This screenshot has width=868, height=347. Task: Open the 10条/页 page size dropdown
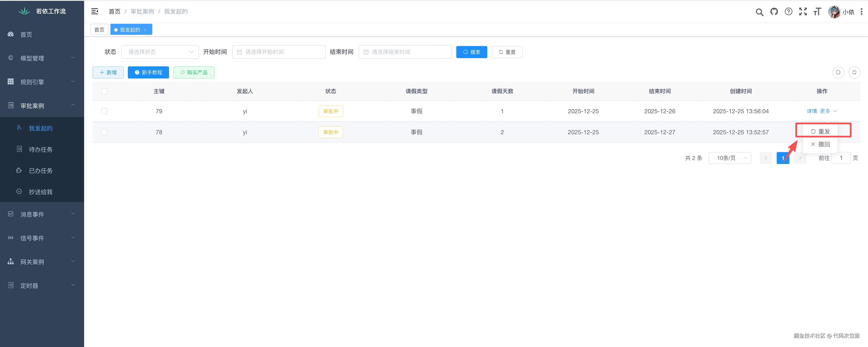coord(730,158)
